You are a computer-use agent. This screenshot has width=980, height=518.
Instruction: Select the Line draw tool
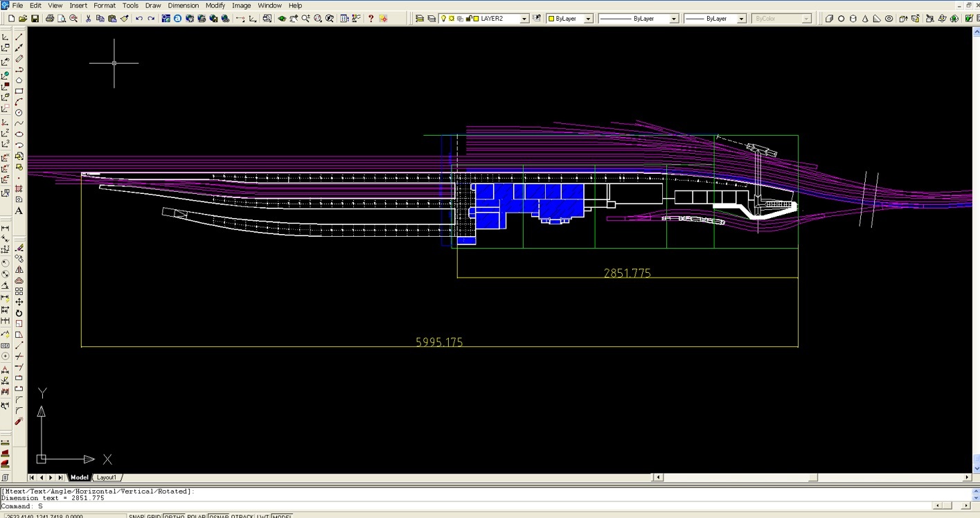pyautogui.click(x=19, y=37)
